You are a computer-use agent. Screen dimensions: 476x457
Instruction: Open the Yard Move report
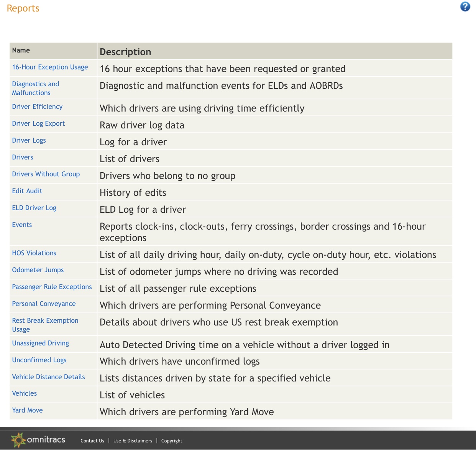(27, 410)
